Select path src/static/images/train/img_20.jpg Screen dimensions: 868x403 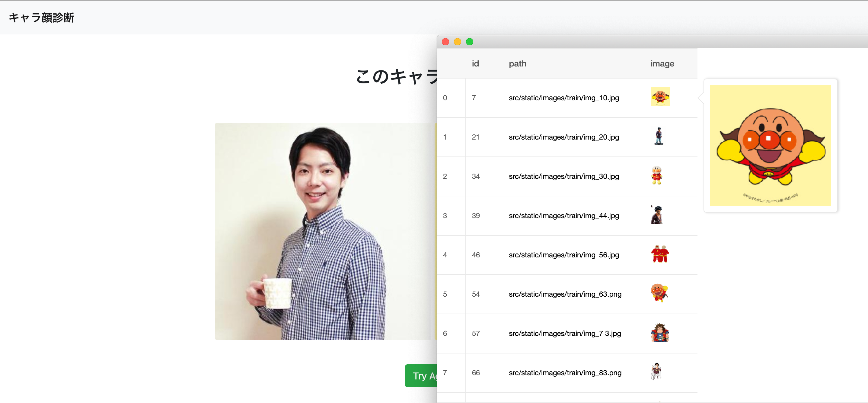[564, 137]
